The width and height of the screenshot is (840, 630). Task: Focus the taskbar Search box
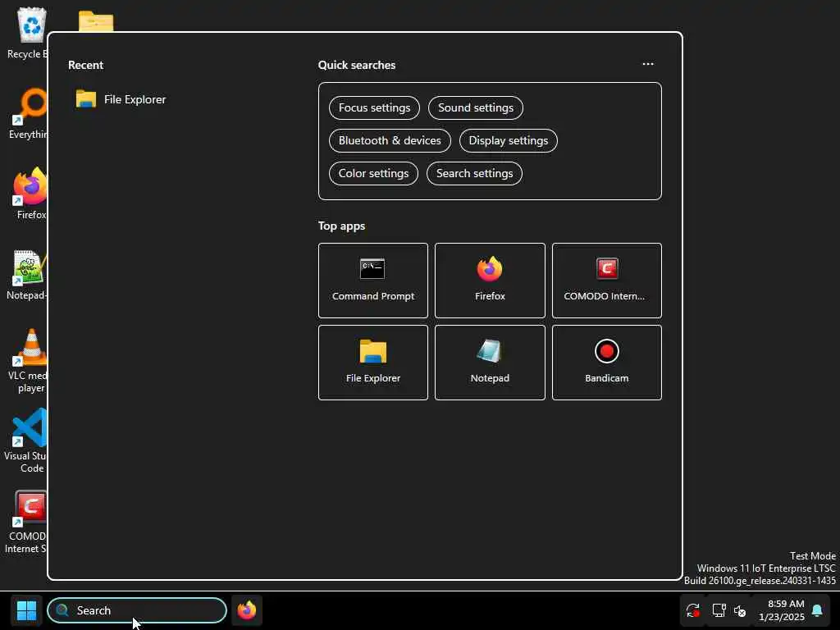[137, 610]
